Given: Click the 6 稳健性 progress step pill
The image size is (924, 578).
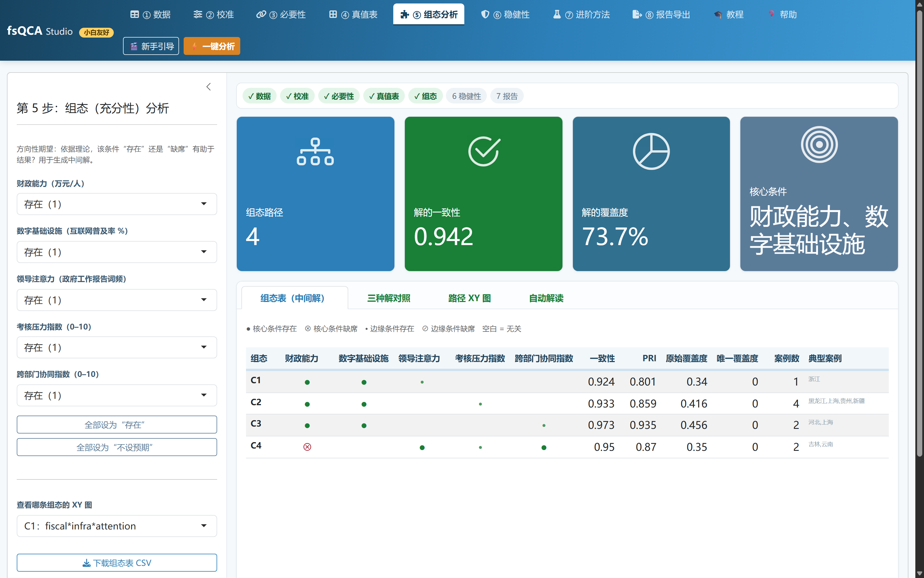Looking at the screenshot, I should click(x=466, y=96).
